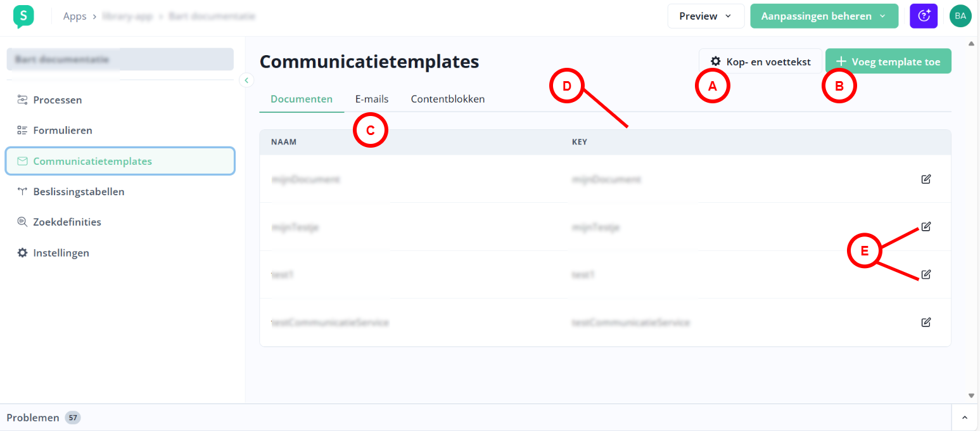
Task: Edit the mijnTestje template row
Action: point(926,226)
